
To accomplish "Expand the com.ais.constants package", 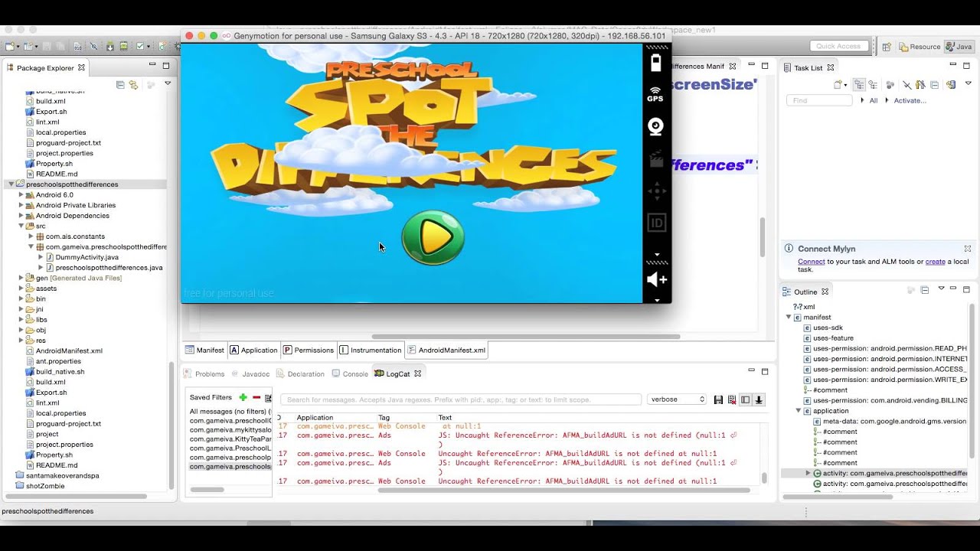I will [31, 236].
